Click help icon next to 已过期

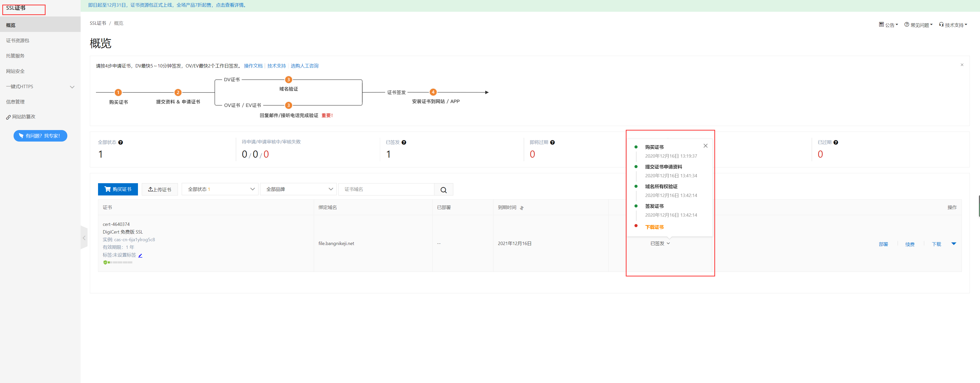pyautogui.click(x=835, y=143)
